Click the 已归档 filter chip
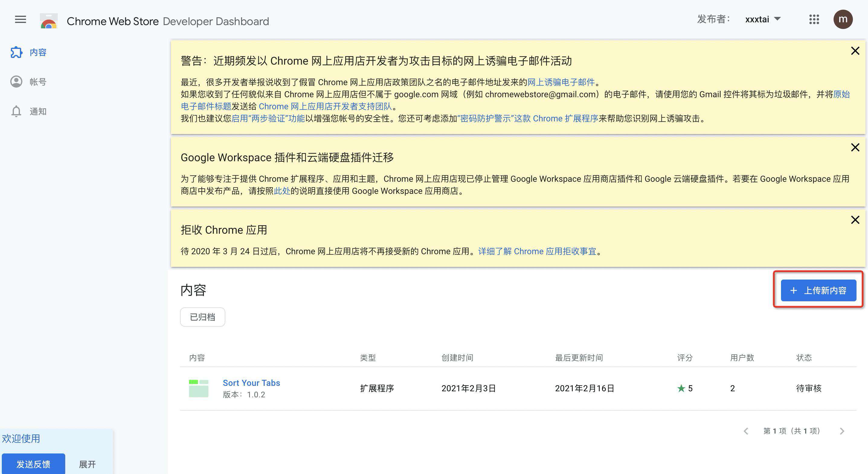The width and height of the screenshot is (868, 474). click(x=203, y=317)
